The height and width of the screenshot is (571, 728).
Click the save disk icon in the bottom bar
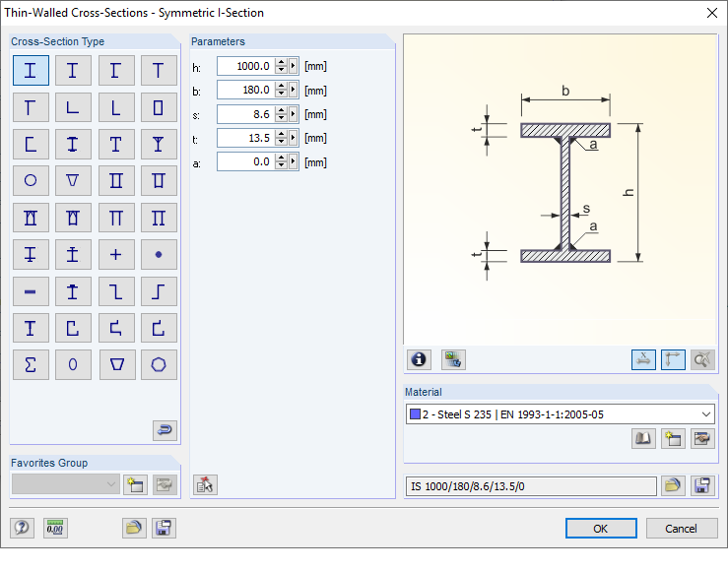pyautogui.click(x=164, y=528)
